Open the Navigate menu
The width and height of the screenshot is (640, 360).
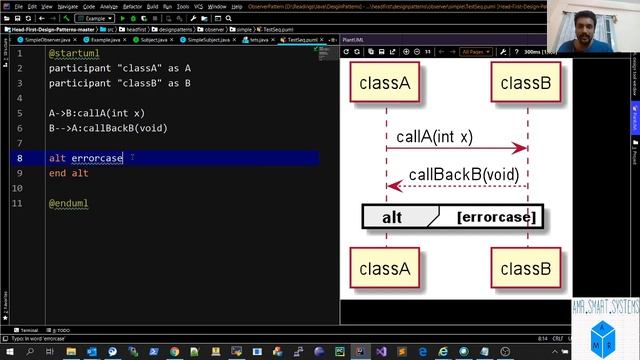click(x=68, y=7)
